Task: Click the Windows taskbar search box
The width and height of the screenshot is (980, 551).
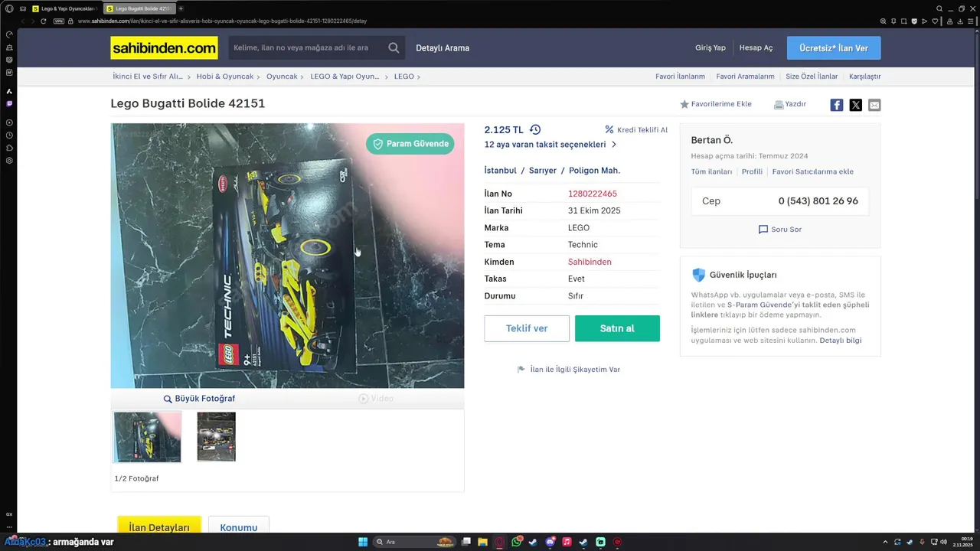Action: click(x=414, y=542)
